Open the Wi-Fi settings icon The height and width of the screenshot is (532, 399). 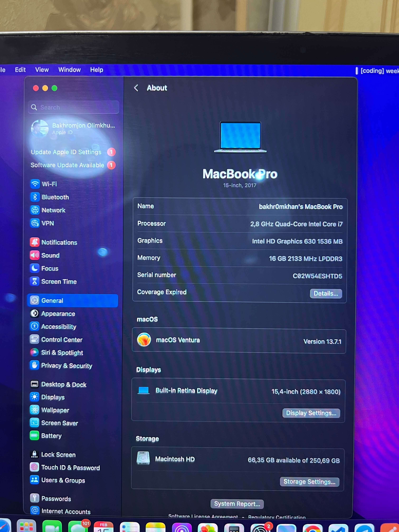coord(35,184)
